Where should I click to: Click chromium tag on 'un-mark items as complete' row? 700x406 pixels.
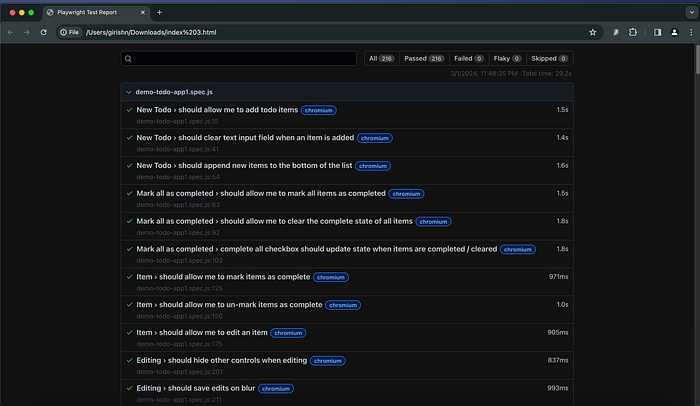343,305
